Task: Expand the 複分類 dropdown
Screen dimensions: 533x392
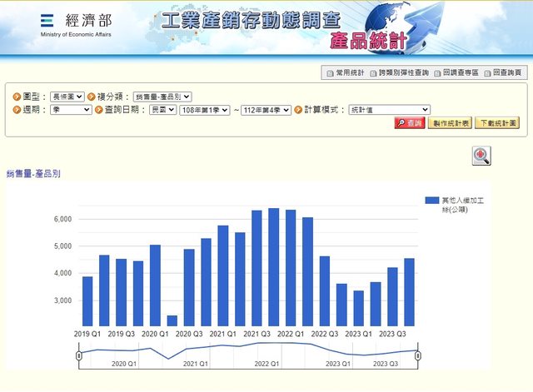Action: pyautogui.click(x=162, y=97)
